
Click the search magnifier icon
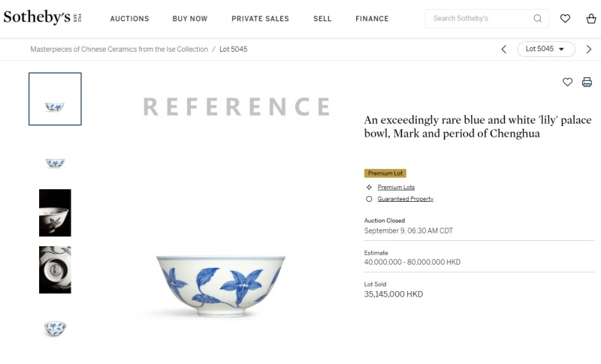pos(537,19)
